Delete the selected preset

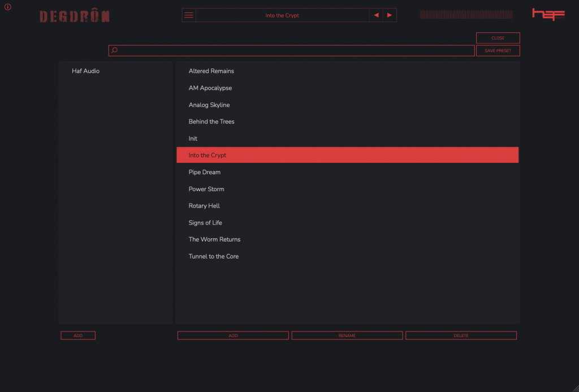461,335
